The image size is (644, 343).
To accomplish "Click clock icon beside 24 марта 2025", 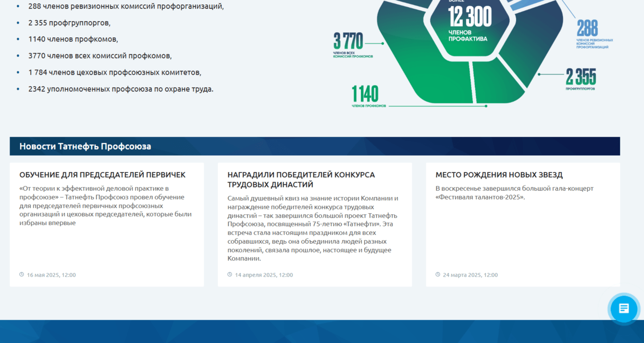I will click(x=438, y=275).
